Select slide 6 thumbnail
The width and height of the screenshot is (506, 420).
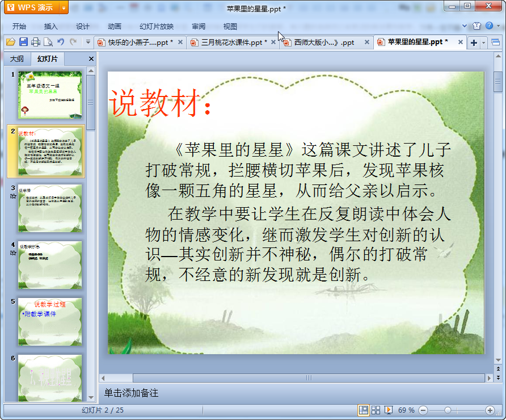(50, 378)
